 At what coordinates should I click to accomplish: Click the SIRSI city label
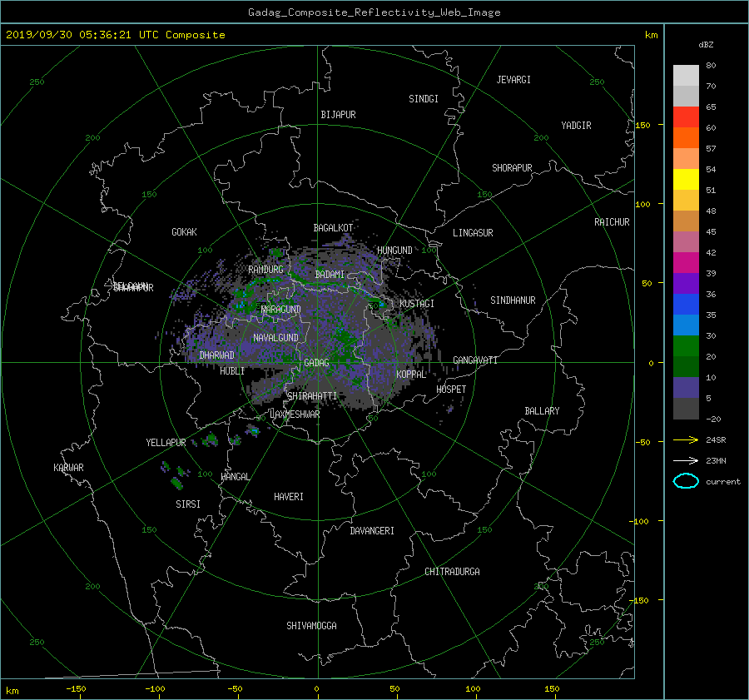click(188, 504)
